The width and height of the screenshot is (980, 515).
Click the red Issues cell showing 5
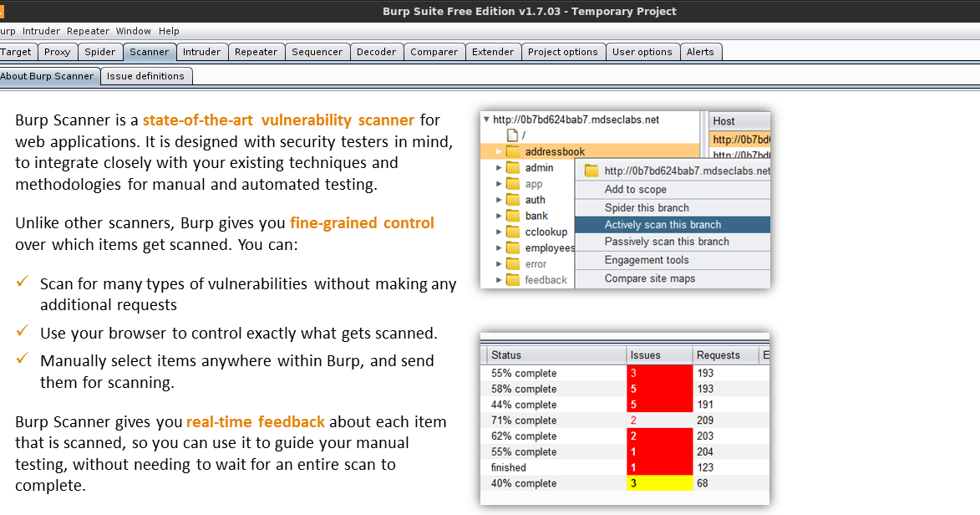pos(658,389)
